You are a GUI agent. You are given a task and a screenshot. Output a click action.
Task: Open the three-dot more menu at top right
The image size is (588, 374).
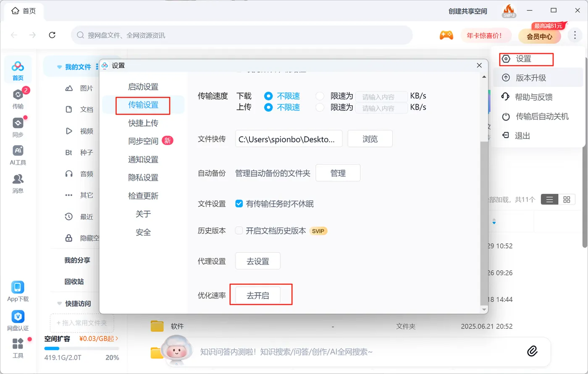(575, 35)
